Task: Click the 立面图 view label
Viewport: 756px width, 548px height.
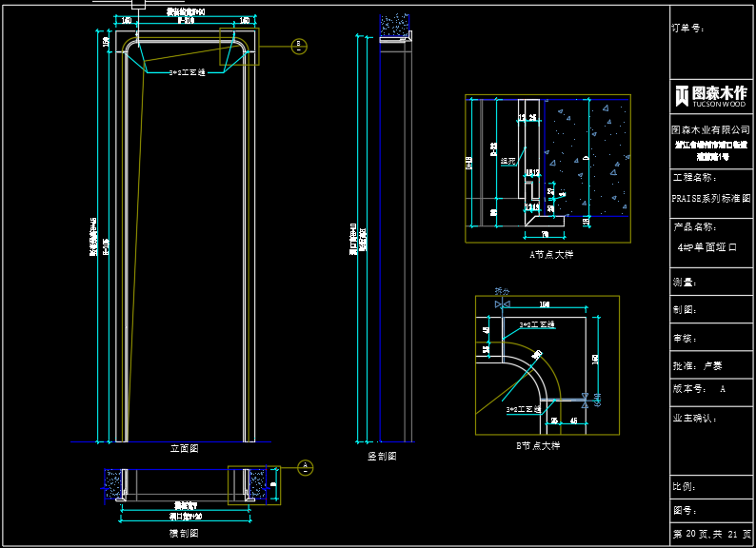Action: pos(184,448)
